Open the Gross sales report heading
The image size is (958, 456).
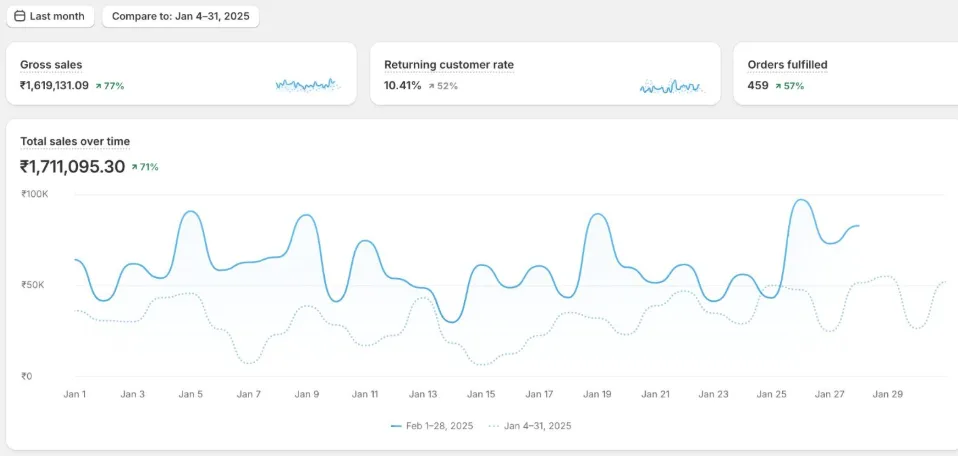51,65
